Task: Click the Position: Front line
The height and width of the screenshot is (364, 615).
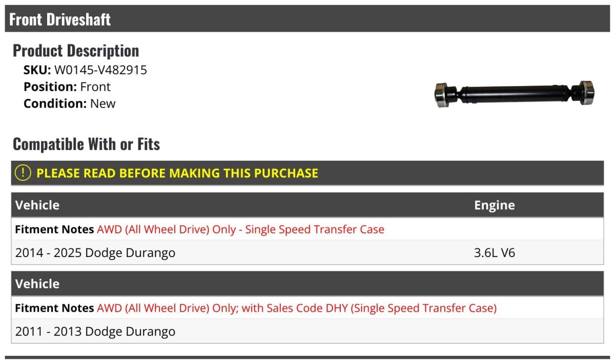Action: [x=67, y=87]
